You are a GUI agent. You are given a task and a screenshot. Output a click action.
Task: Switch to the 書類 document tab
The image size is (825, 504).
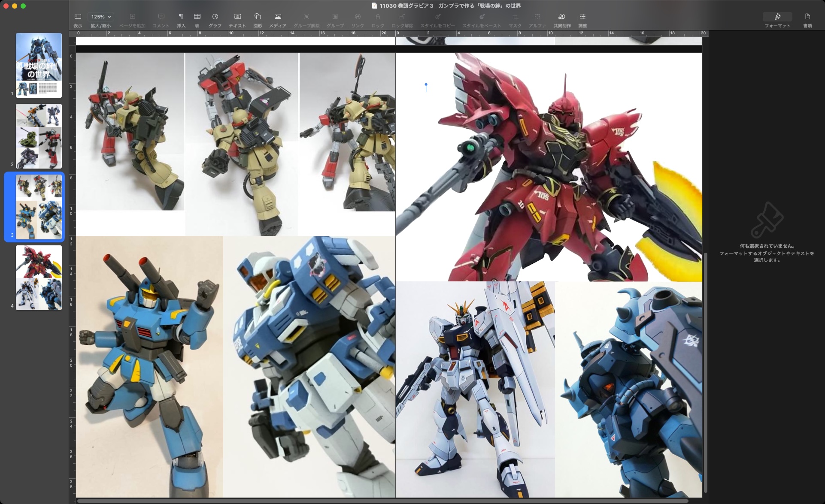[x=807, y=17]
